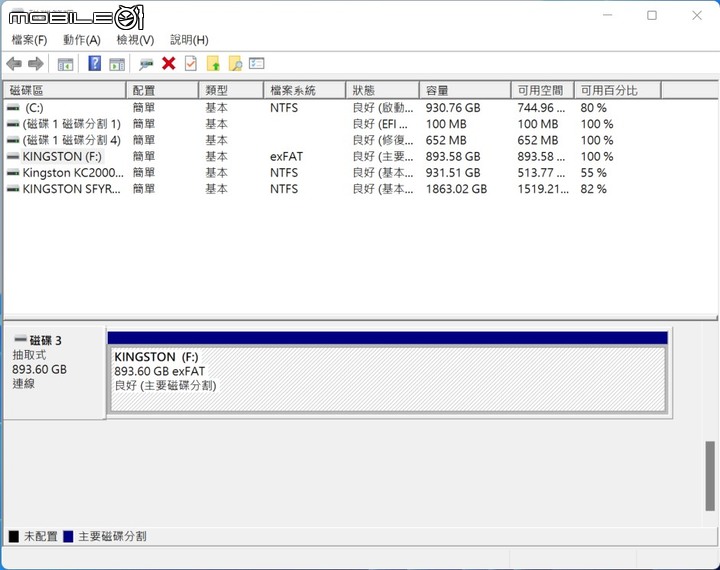Sort by the 可用百分比 column header
The image size is (720, 570).
pyautogui.click(x=618, y=90)
